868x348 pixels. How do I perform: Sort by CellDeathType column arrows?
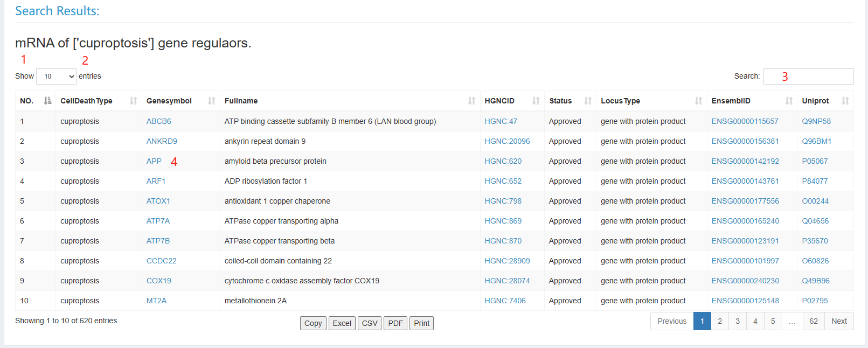click(134, 101)
